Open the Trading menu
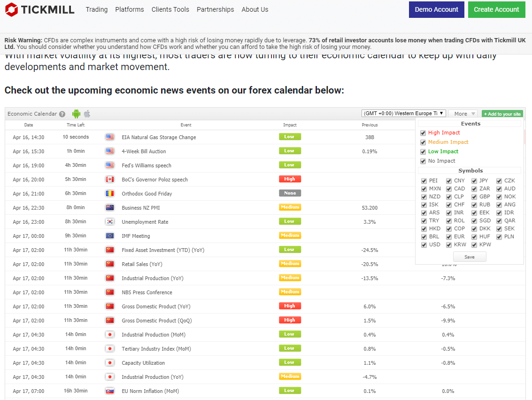The image size is (532, 400). pos(97,9)
